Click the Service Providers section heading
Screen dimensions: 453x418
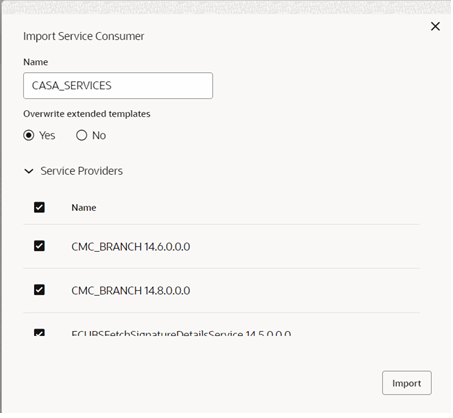point(82,171)
